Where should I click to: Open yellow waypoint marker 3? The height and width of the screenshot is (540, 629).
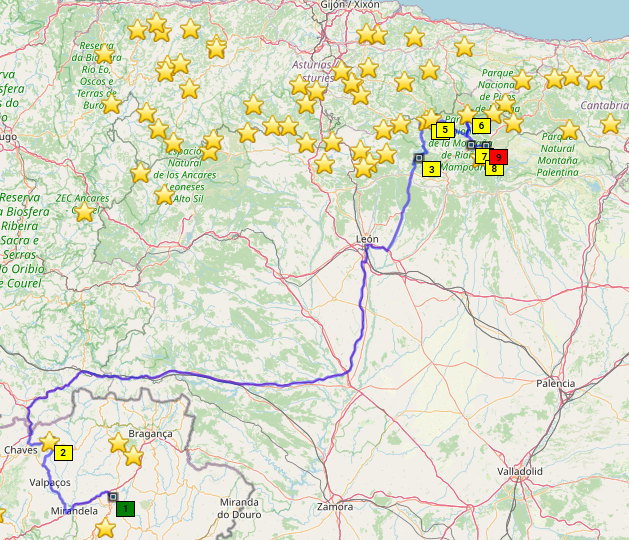tap(431, 169)
